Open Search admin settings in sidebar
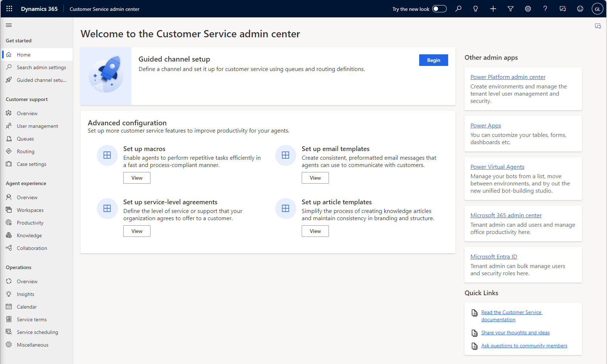 click(x=37, y=67)
